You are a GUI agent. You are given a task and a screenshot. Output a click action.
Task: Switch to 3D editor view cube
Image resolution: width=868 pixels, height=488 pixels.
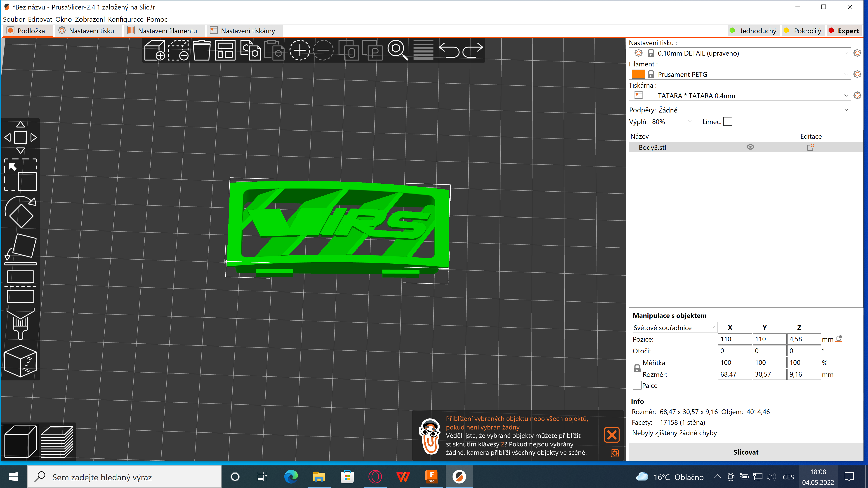pyautogui.click(x=21, y=442)
